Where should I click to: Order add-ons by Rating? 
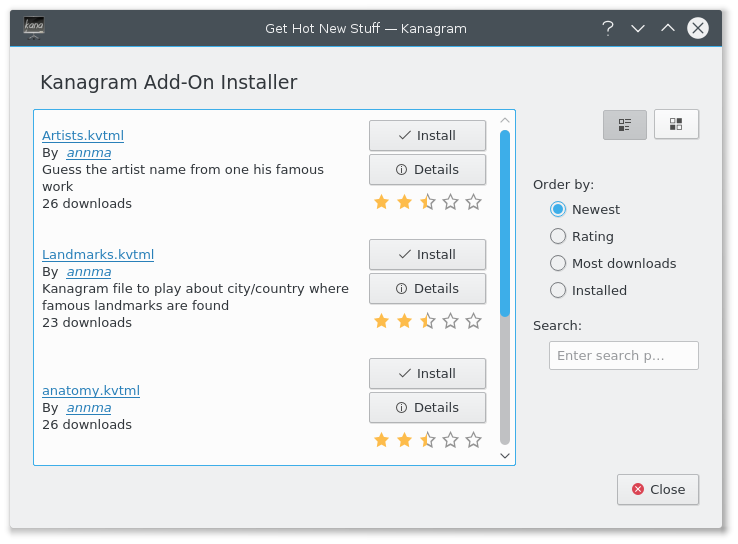[x=582, y=236]
